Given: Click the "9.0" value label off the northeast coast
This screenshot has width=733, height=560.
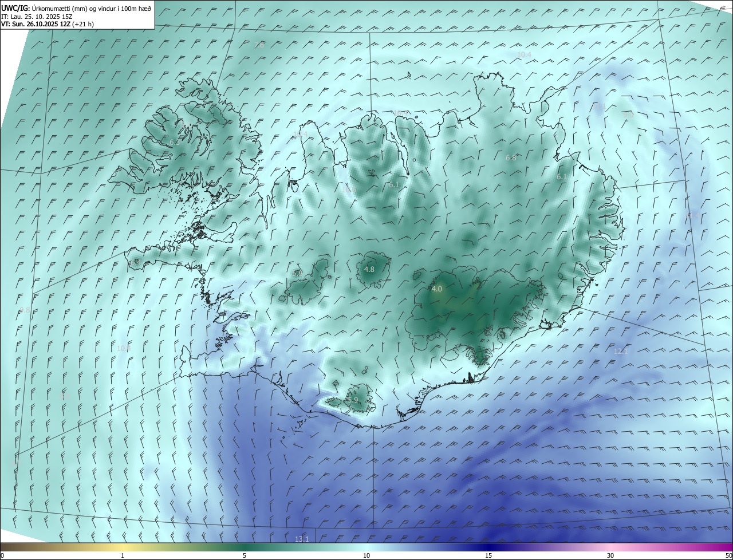Looking at the screenshot, I should pyautogui.click(x=628, y=114).
